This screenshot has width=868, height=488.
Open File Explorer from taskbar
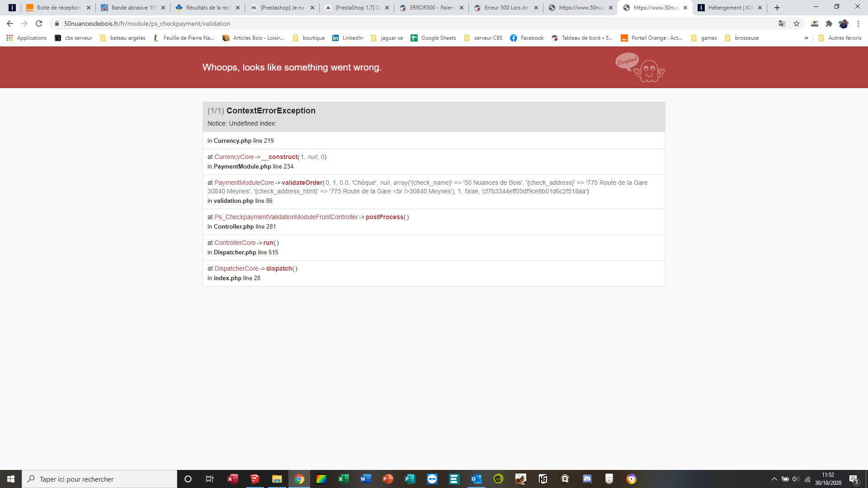click(277, 479)
